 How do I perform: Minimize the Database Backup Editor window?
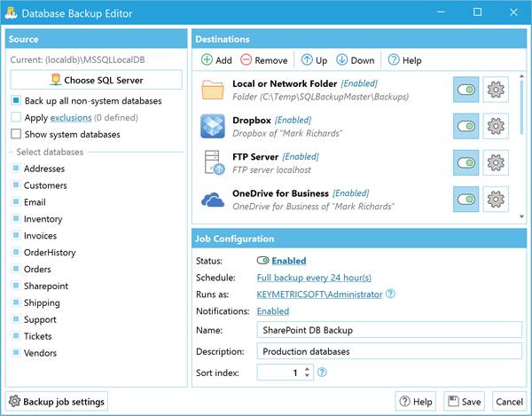tap(441, 12)
